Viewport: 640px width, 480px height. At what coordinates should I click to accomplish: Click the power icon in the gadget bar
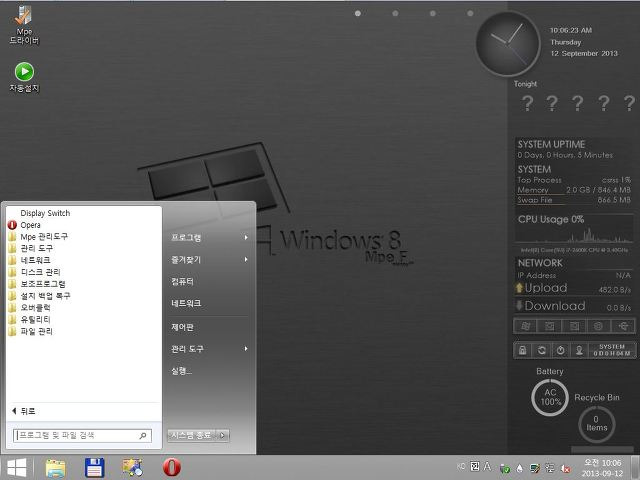[x=560, y=350]
